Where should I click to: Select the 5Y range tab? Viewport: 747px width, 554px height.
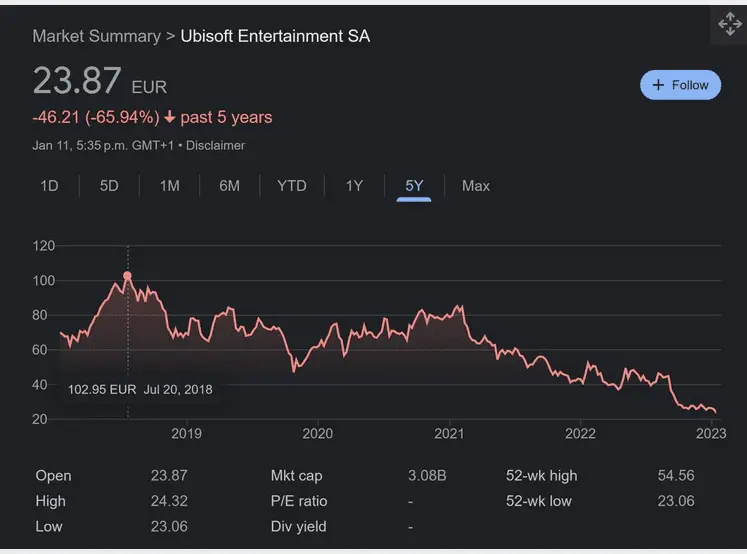pos(414,186)
